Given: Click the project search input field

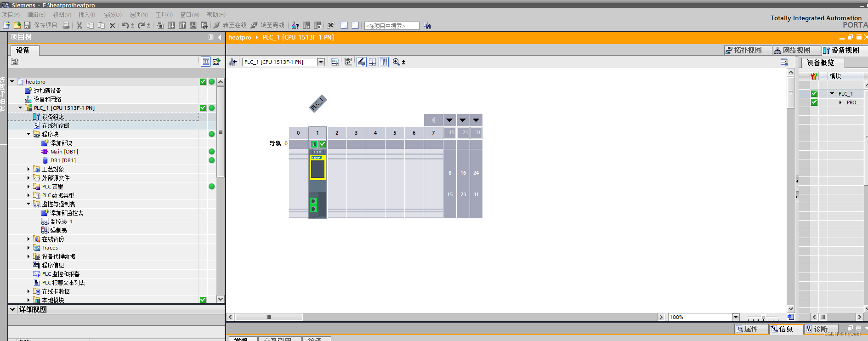Looking at the screenshot, I should pyautogui.click(x=392, y=26).
